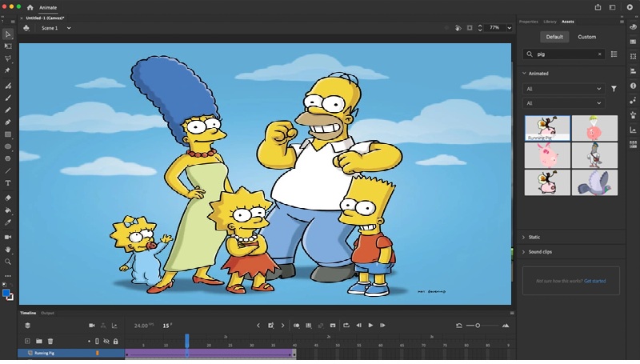Click the New Layer icon
The width and height of the screenshot is (640, 364).
click(x=27, y=341)
